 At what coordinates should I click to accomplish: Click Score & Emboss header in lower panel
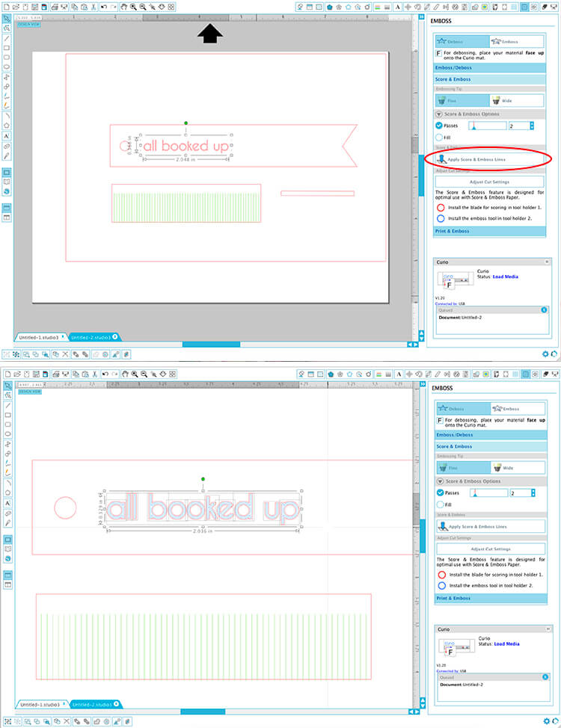click(x=491, y=447)
